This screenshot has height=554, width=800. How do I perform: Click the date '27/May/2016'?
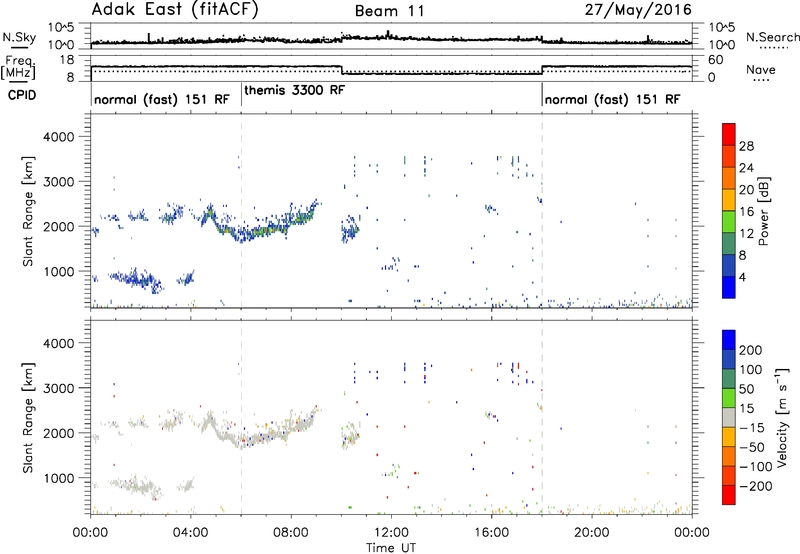(x=638, y=10)
